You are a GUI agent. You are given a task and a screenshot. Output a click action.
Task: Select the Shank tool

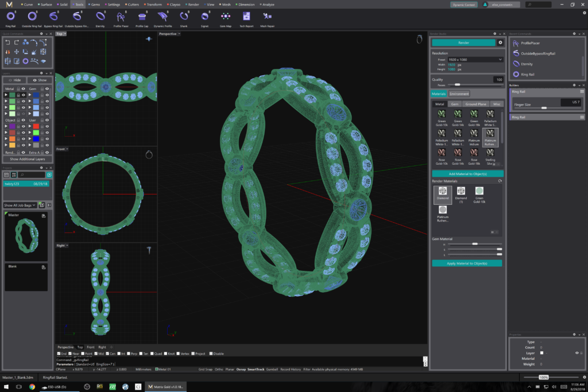[x=184, y=17]
